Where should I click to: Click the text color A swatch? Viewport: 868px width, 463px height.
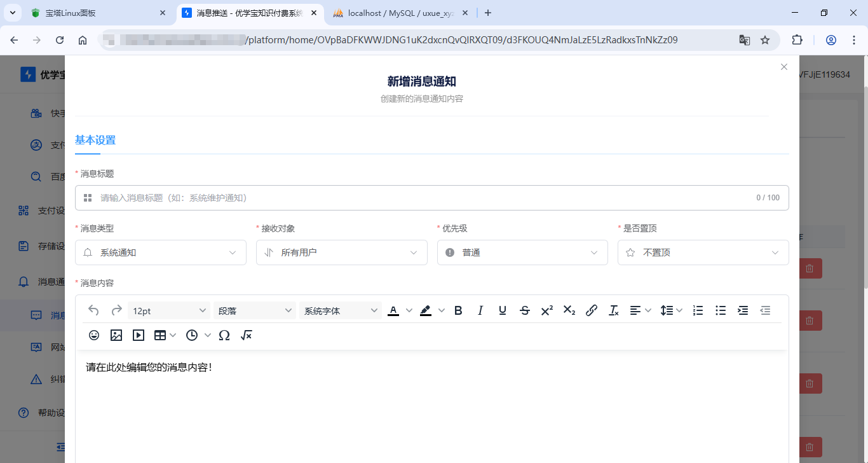(393, 310)
